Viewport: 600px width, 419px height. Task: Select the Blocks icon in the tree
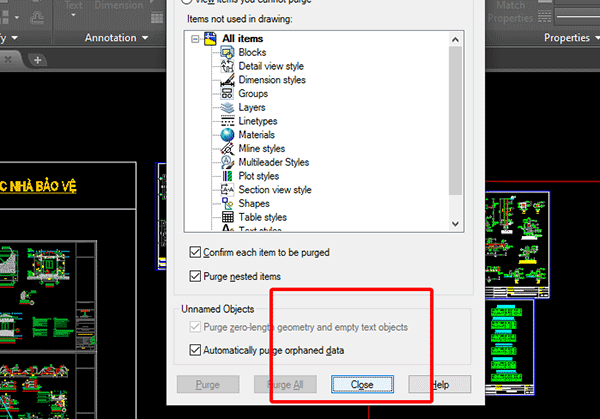pos(227,52)
